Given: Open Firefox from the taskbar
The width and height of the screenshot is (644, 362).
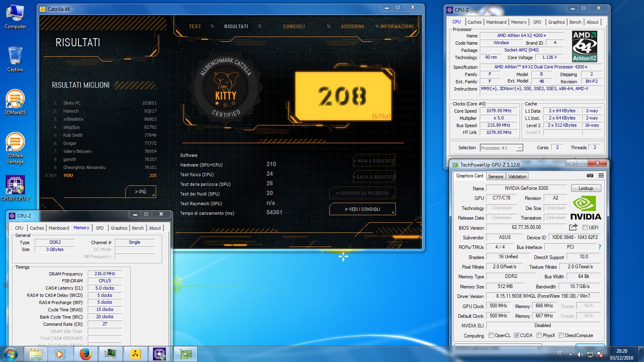Looking at the screenshot, I should coord(85,354).
